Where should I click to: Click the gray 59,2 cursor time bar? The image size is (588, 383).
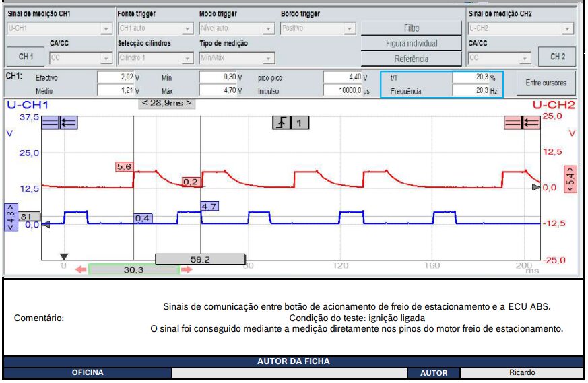point(200,258)
